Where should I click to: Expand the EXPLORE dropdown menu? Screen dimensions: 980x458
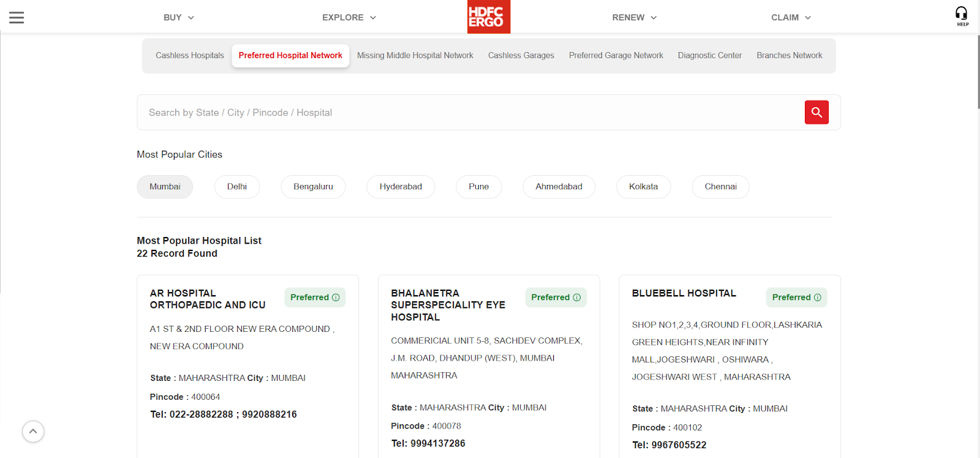[x=349, y=18]
